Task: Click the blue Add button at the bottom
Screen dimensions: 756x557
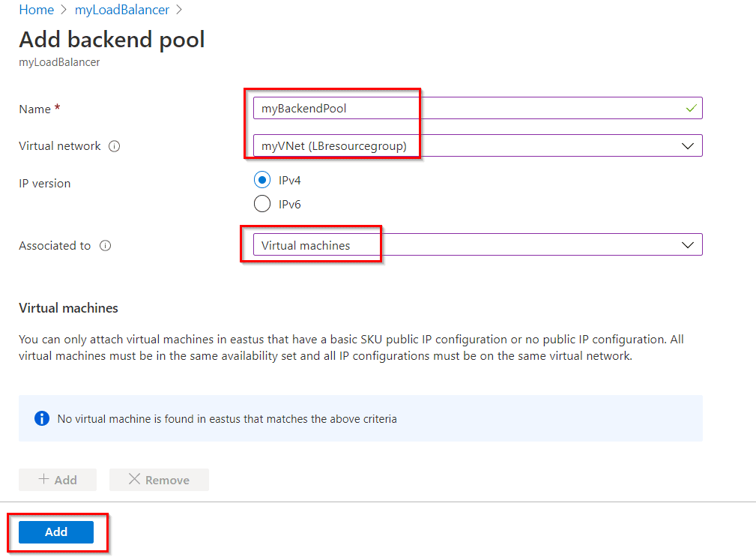Action: (x=55, y=532)
